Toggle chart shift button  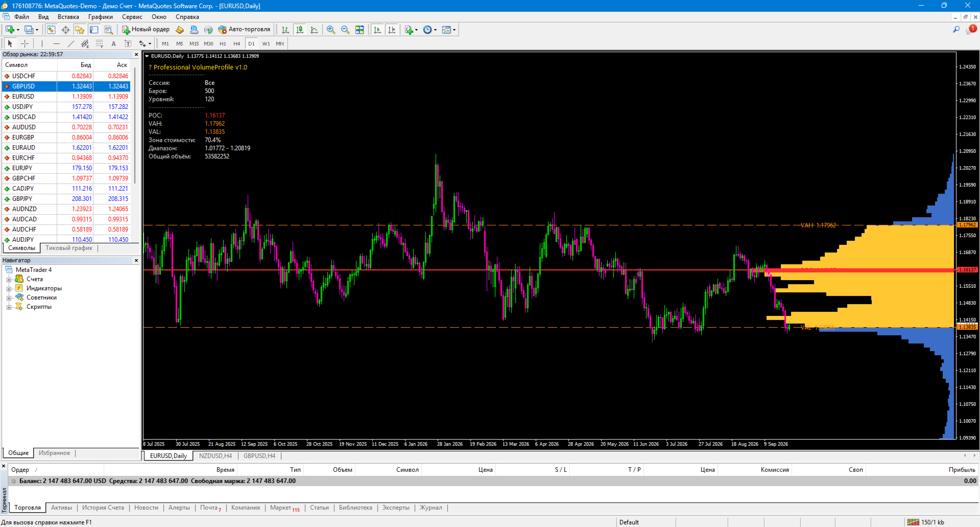coord(392,30)
